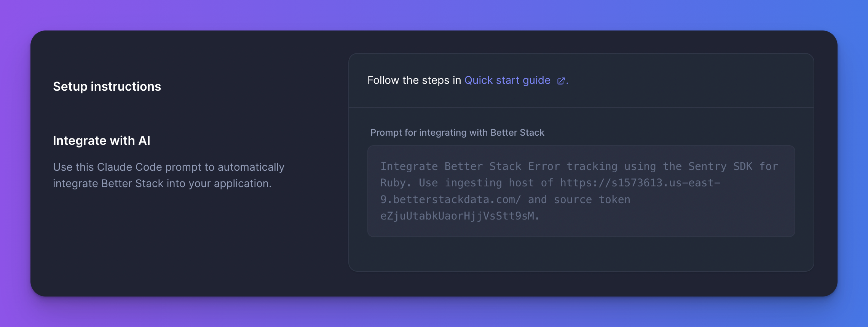The image size is (868, 327).
Task: Click the Setup instructions heading
Action: point(107,87)
